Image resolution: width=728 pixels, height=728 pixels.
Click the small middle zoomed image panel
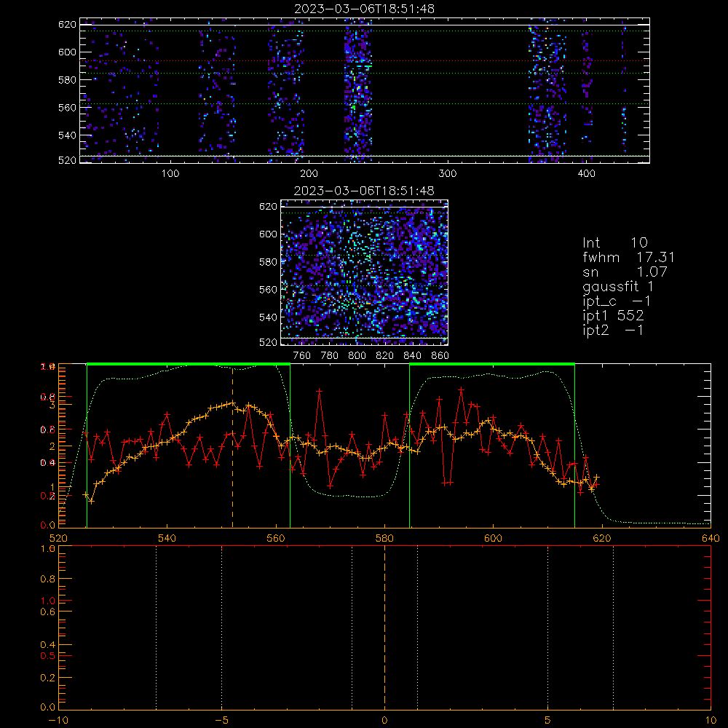click(365, 272)
